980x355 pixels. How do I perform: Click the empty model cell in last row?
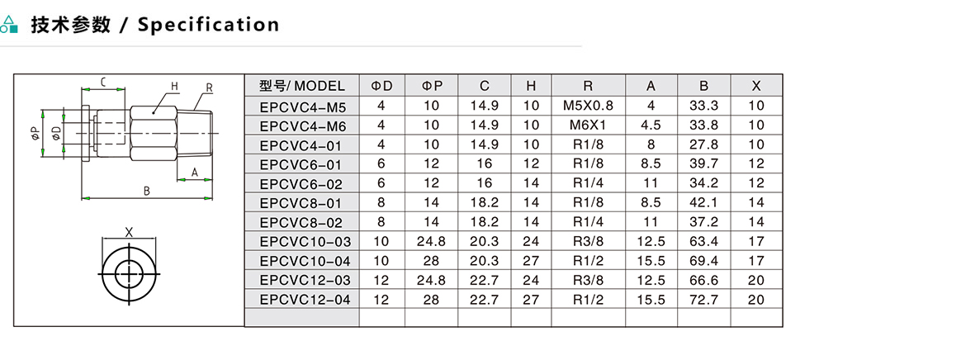301,317
